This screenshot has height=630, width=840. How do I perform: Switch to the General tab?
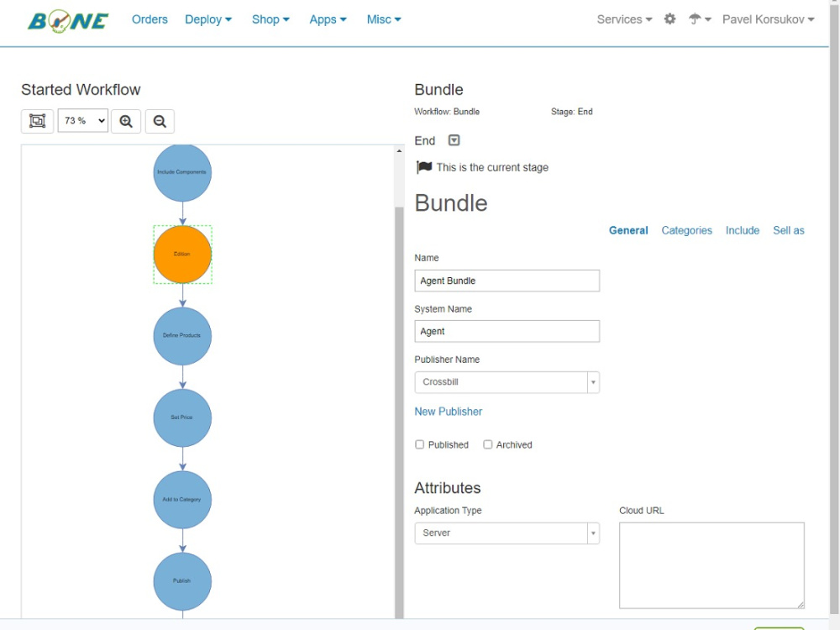[x=628, y=230]
